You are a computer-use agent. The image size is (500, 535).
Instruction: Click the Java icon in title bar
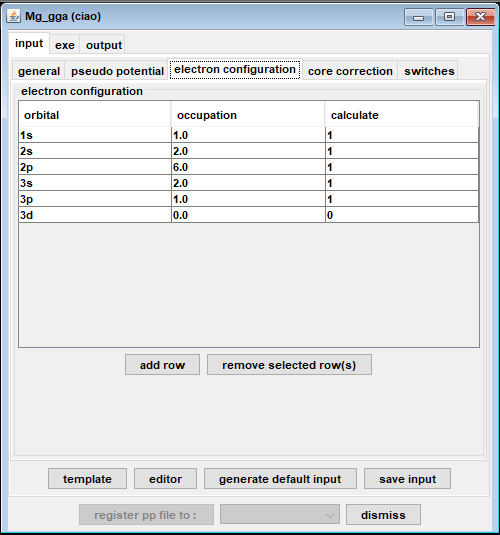click(13, 16)
